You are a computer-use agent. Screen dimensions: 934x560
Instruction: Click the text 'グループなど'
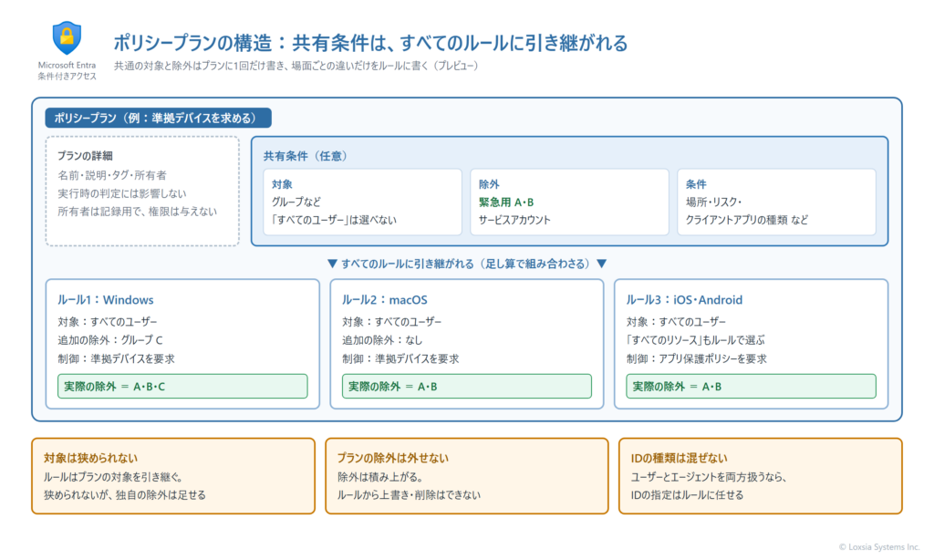[x=296, y=202]
